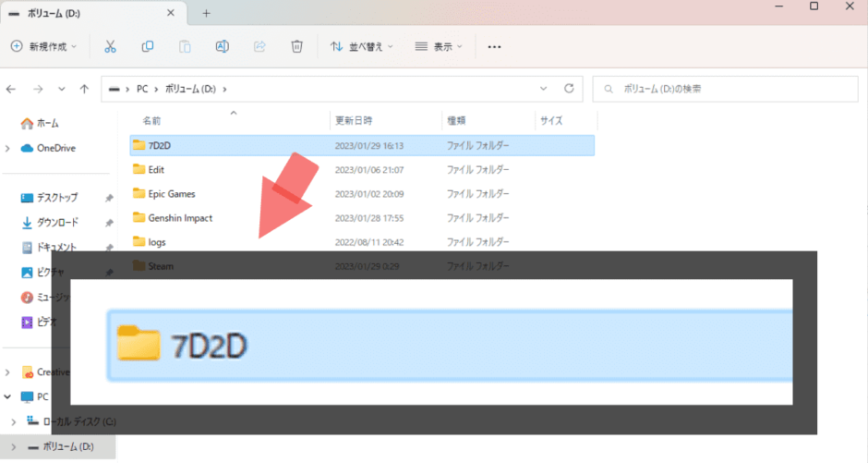Image resolution: width=868 pixels, height=463 pixels.
Task: Click logs date 2022/08/11 20:42
Action: pyautogui.click(x=368, y=242)
